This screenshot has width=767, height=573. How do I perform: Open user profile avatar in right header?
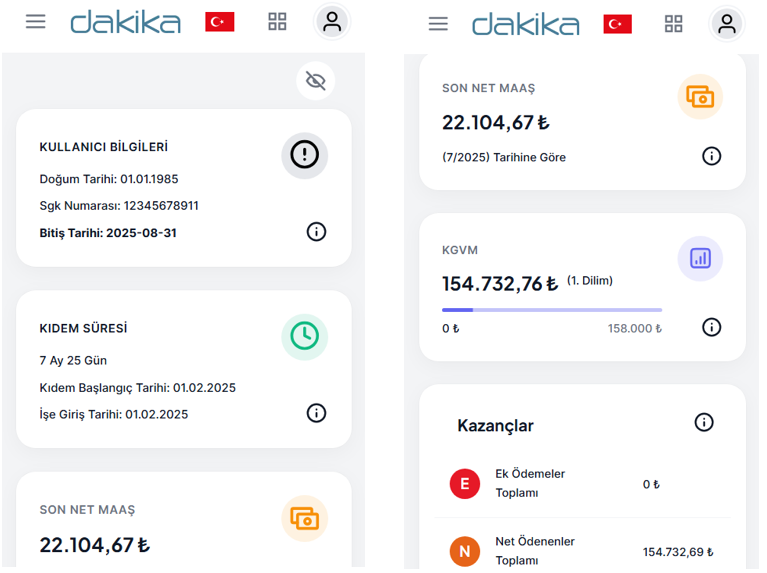tap(727, 24)
